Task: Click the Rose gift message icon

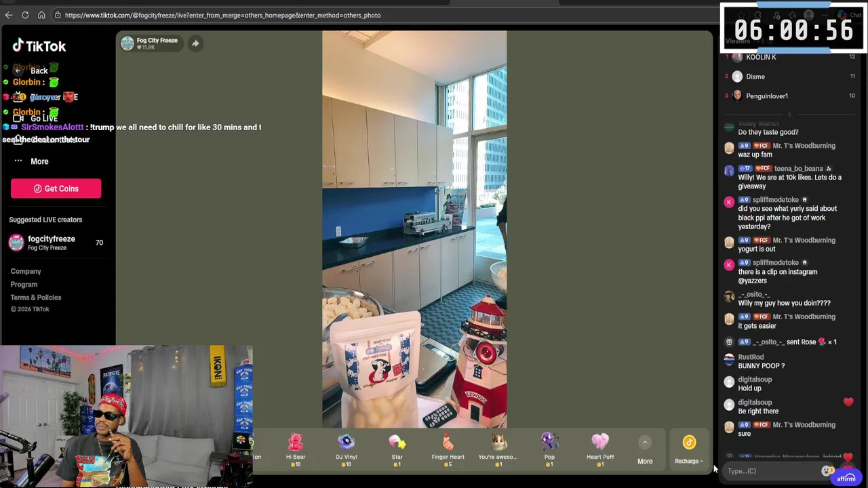Action: [x=822, y=342]
